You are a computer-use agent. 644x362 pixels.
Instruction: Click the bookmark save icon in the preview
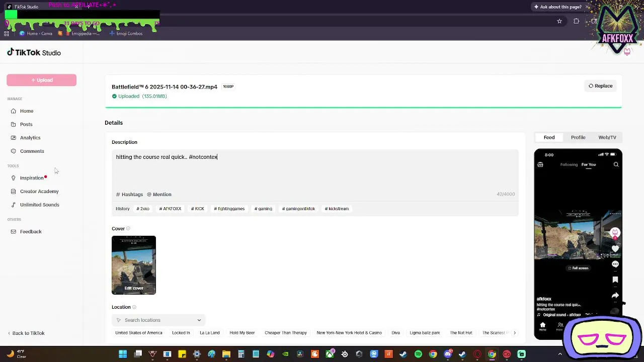[x=615, y=280]
